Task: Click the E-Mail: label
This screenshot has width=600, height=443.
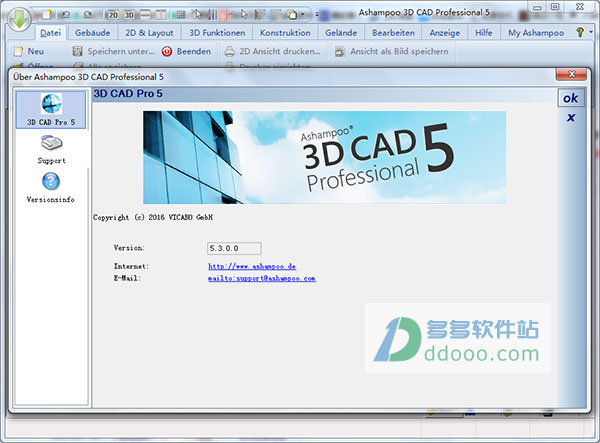Action: 127,278
